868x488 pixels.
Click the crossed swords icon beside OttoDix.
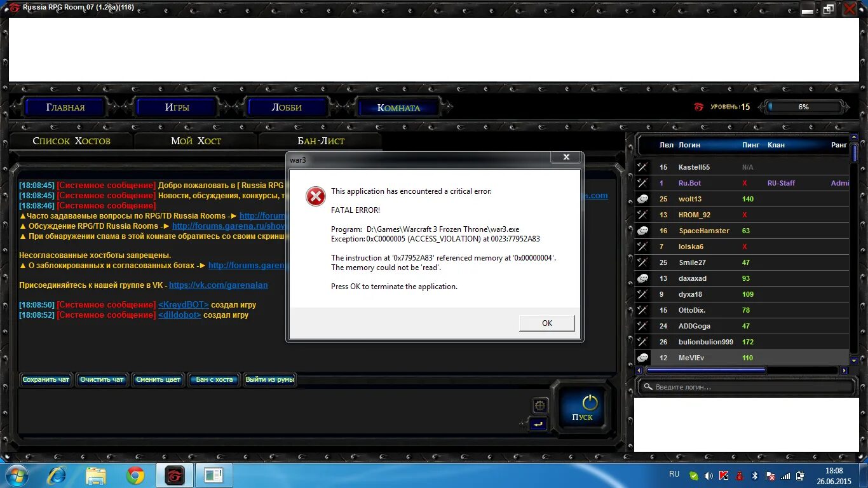(642, 310)
